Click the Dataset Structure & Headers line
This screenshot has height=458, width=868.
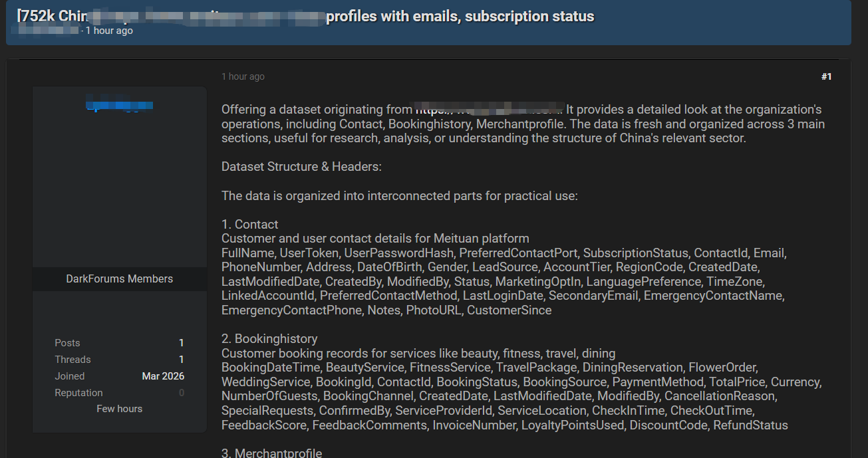[x=301, y=166]
